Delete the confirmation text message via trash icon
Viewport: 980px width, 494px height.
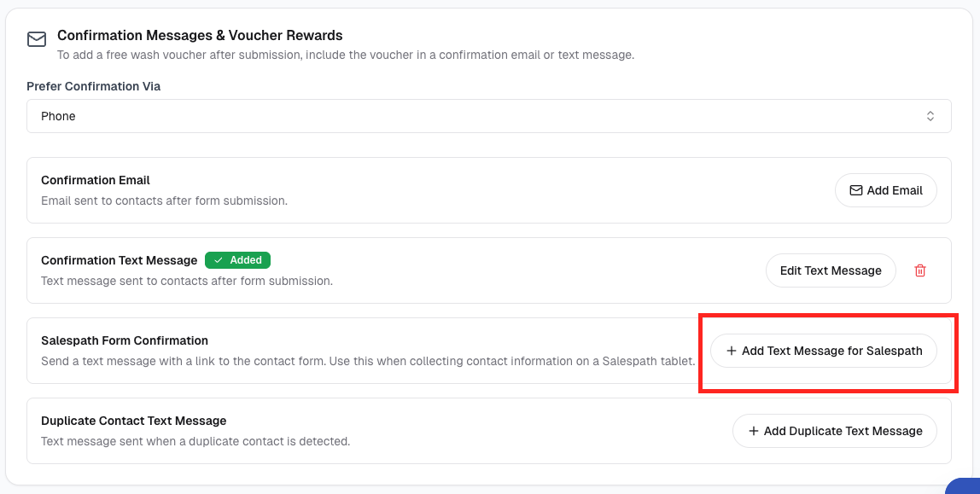coord(920,270)
